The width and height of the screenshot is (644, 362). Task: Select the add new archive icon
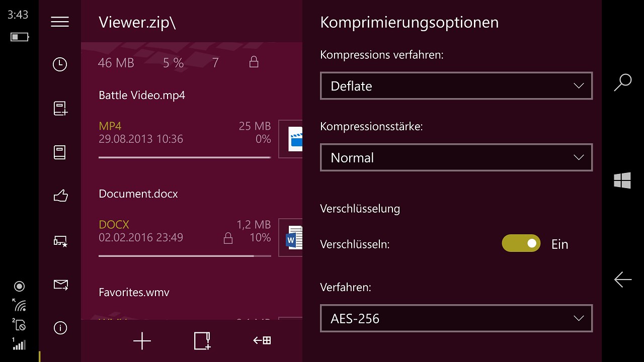click(60, 108)
